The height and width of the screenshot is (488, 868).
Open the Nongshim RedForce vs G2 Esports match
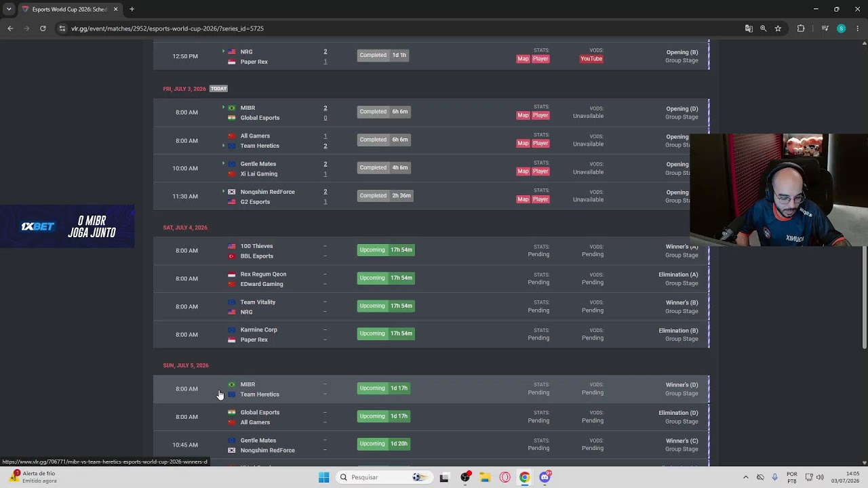431,197
